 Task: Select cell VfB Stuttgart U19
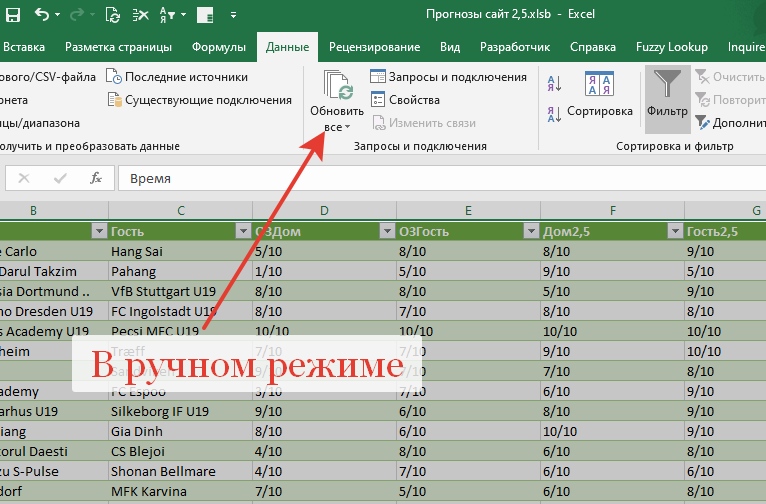(180, 291)
